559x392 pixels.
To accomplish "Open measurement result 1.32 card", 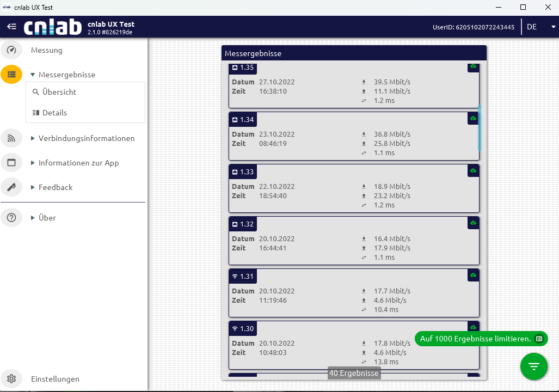I will 354,243.
